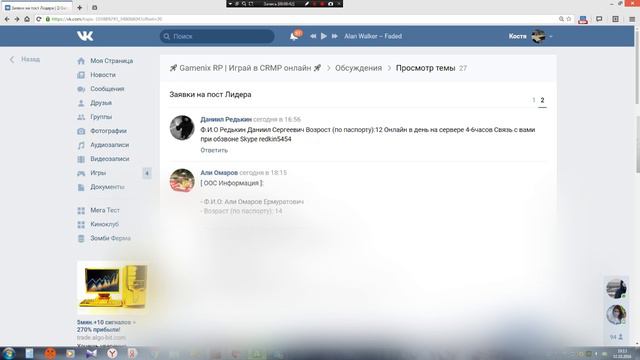This screenshot has height=360, width=640.
Task: Click the Документы page icon
Action: pyautogui.click(x=81, y=187)
